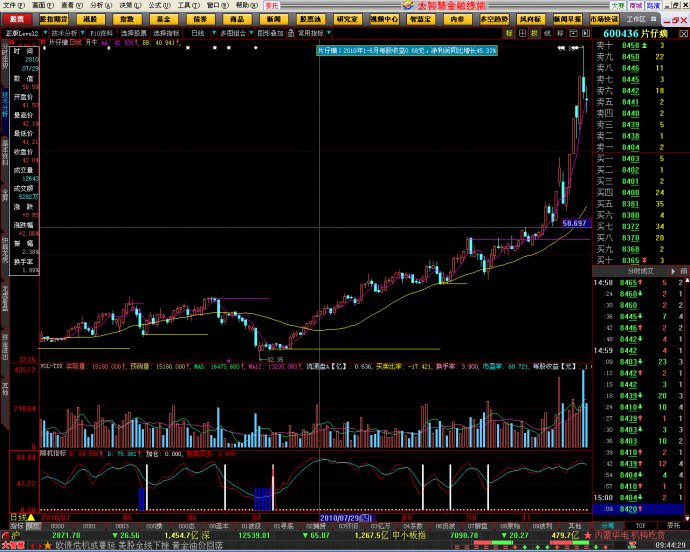Open the 公式 menu

click(x=159, y=5)
